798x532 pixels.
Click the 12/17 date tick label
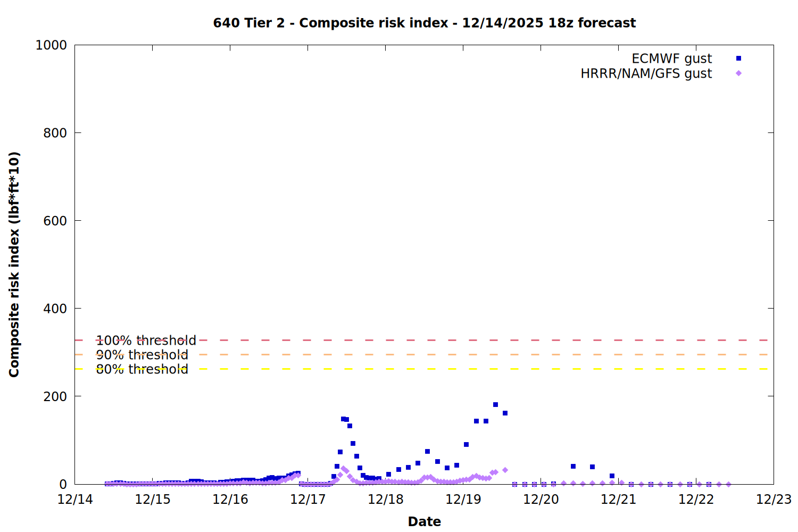pyautogui.click(x=308, y=500)
